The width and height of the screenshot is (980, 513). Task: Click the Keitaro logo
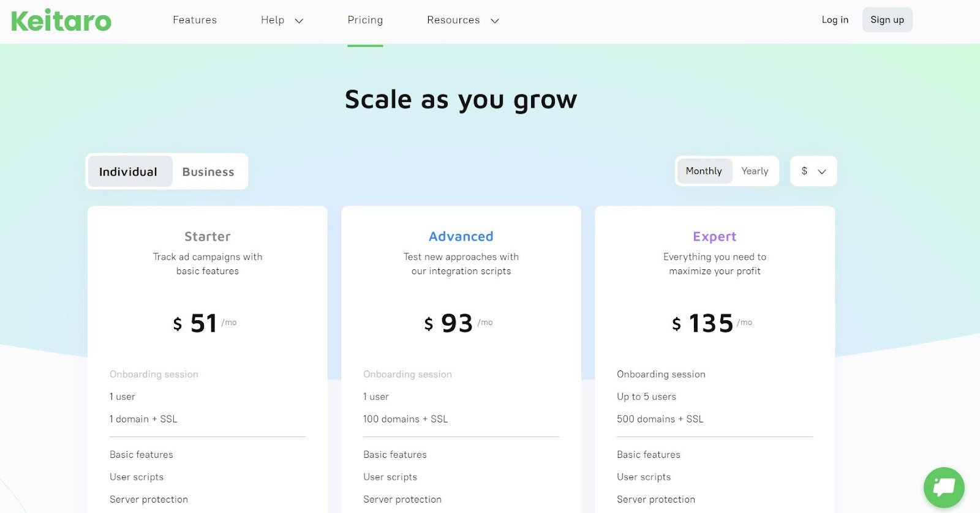(x=61, y=21)
